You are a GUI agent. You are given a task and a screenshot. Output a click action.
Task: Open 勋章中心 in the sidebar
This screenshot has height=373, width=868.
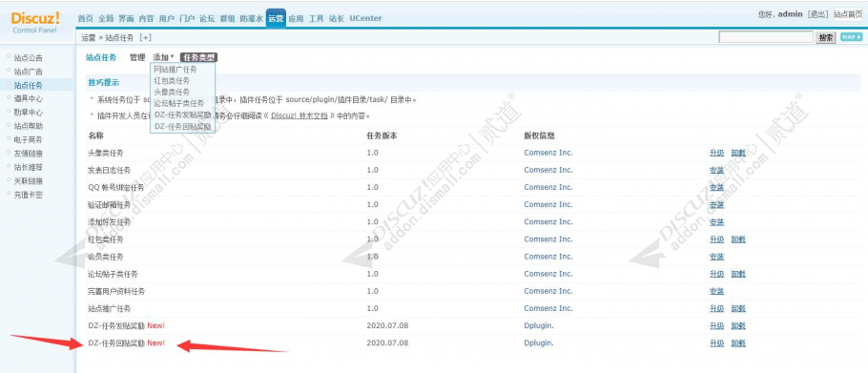click(x=29, y=113)
